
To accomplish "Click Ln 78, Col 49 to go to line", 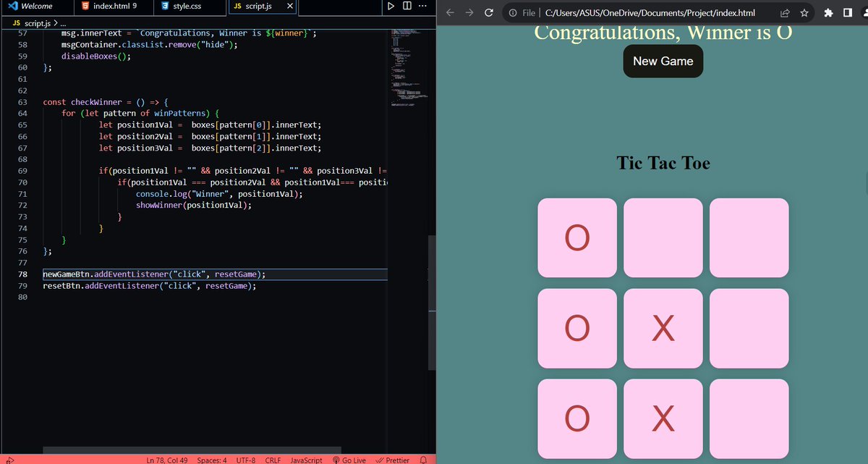I will pos(166,460).
